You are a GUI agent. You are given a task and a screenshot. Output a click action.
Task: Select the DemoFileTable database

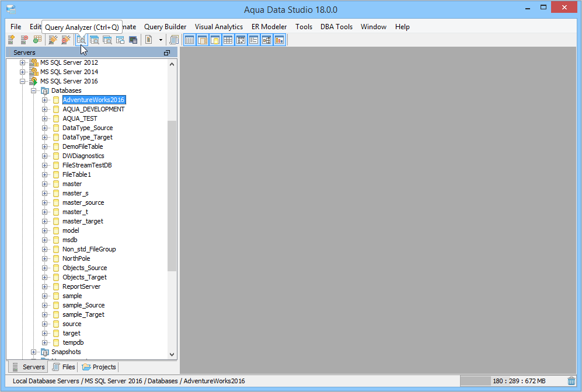pyautogui.click(x=82, y=146)
